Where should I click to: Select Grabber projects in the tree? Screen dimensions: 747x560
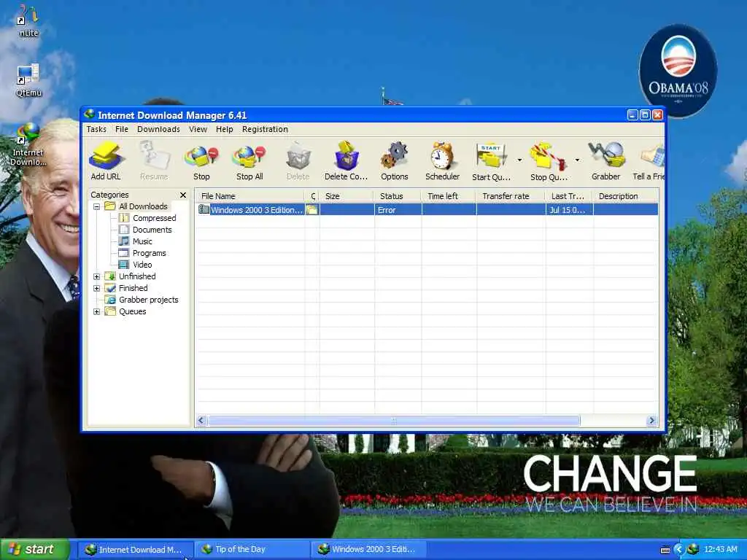(149, 300)
